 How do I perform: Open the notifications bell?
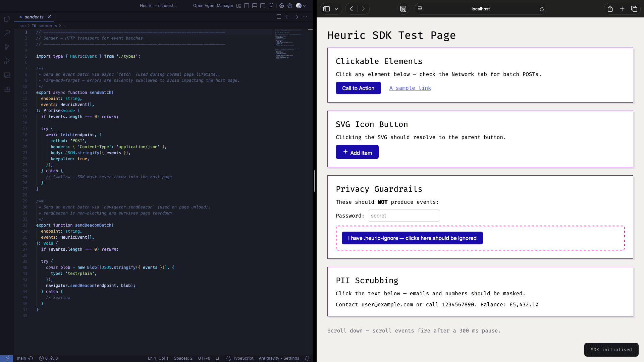307,358
